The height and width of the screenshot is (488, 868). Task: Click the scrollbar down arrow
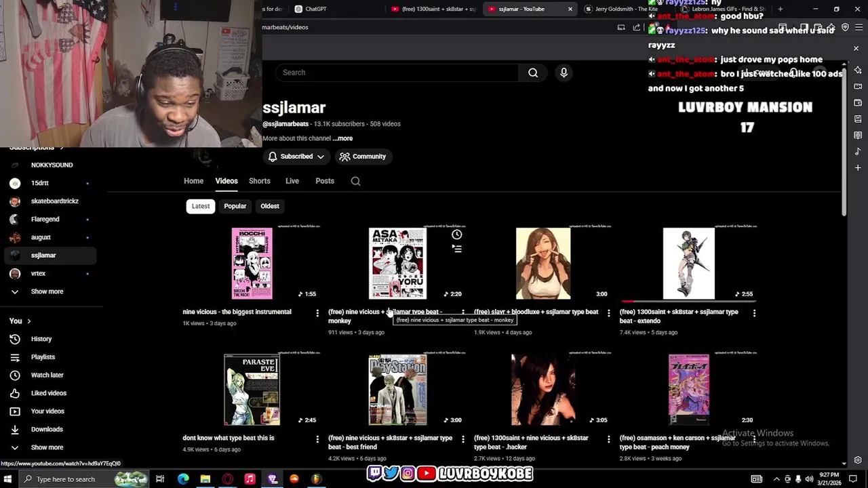click(x=844, y=464)
